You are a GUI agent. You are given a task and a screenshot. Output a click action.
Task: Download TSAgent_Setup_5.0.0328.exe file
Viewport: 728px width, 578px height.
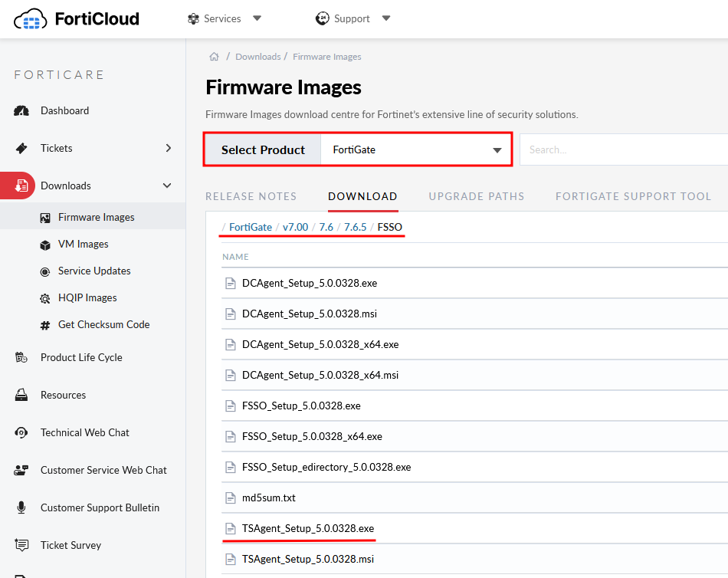(308, 529)
